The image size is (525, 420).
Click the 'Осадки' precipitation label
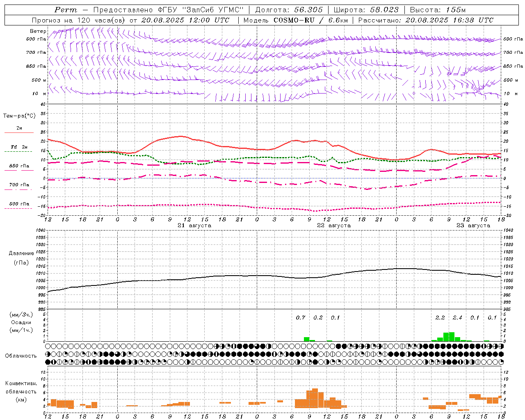(21, 322)
